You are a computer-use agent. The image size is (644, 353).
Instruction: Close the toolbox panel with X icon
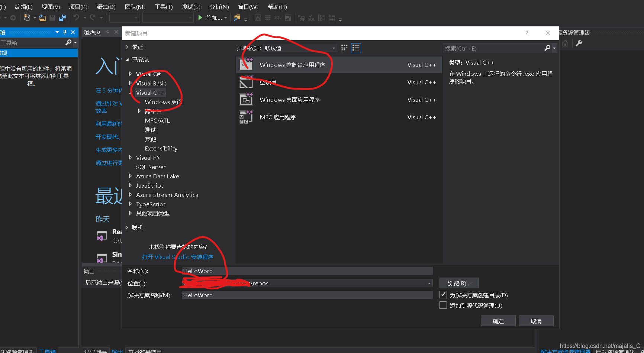pyautogui.click(x=73, y=32)
